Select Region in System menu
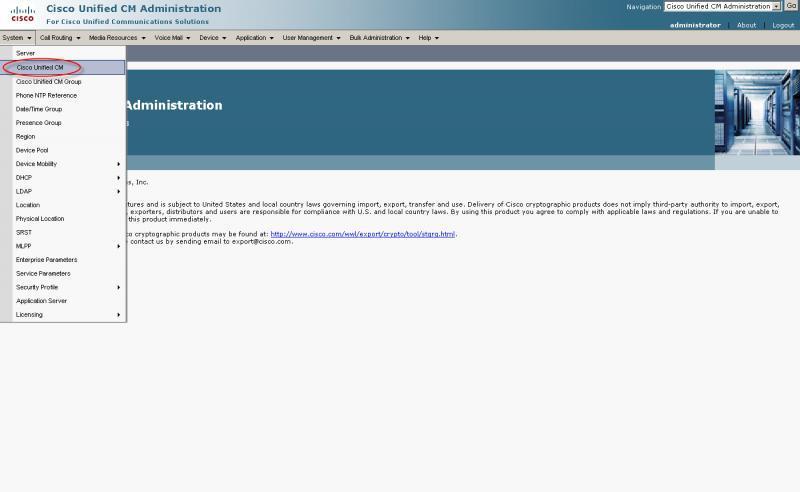Image resolution: width=800 pixels, height=492 pixels. coord(63,137)
